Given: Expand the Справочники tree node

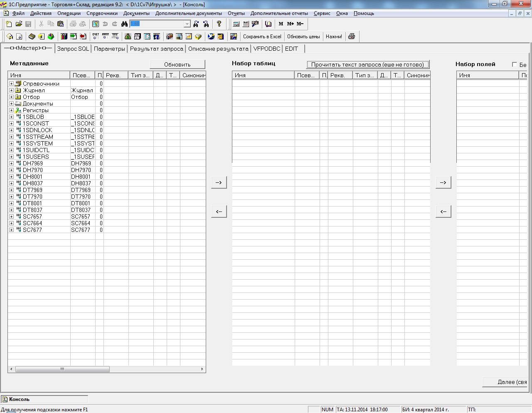Looking at the screenshot, I should click(11, 84).
